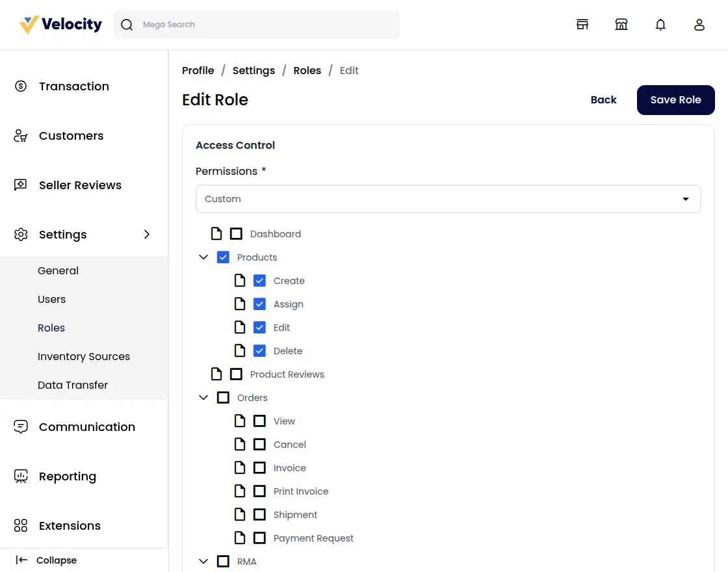Click the Seller Reviews icon

[20, 185]
